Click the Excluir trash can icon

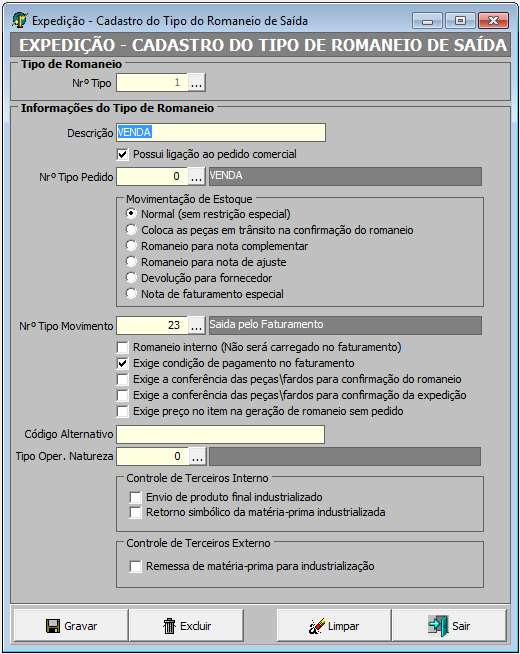tap(169, 626)
